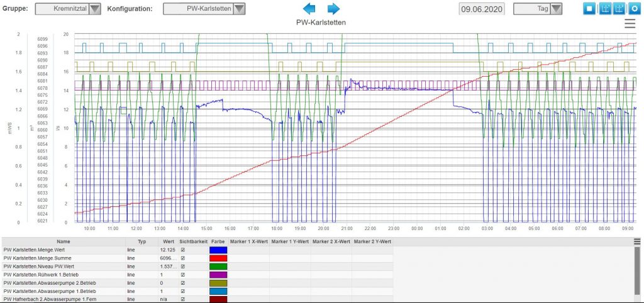This screenshot has height=303, width=644.
Task: Select row PW Hafnerbach 2.Abwasserpumpe 1.Fern
Action: click(x=197, y=299)
